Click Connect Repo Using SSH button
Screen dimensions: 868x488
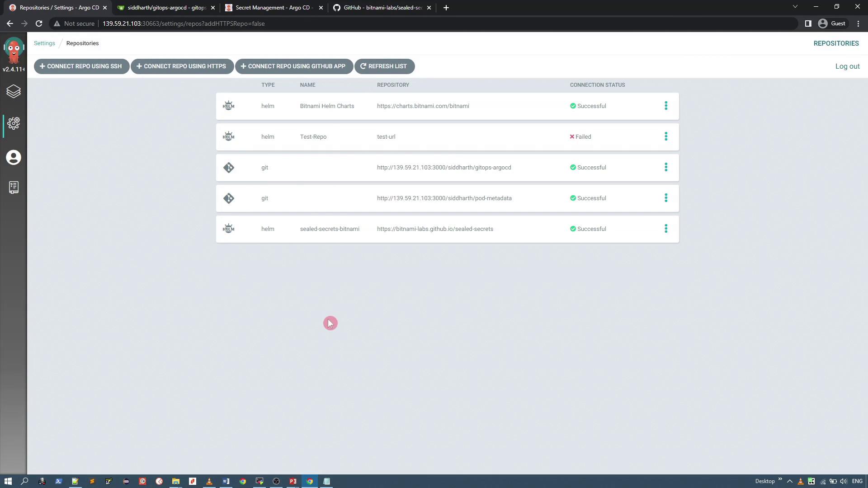[81, 66]
